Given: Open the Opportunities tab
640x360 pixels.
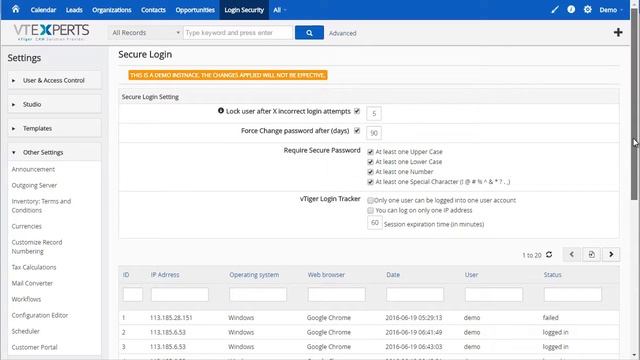Looking at the screenshot, I should coord(195,10).
